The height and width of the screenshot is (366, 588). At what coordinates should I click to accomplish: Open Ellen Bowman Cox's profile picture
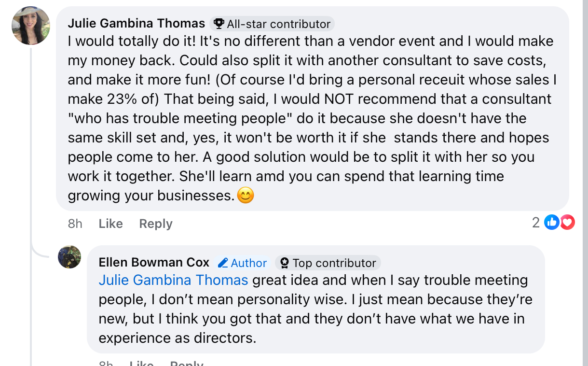point(69,257)
